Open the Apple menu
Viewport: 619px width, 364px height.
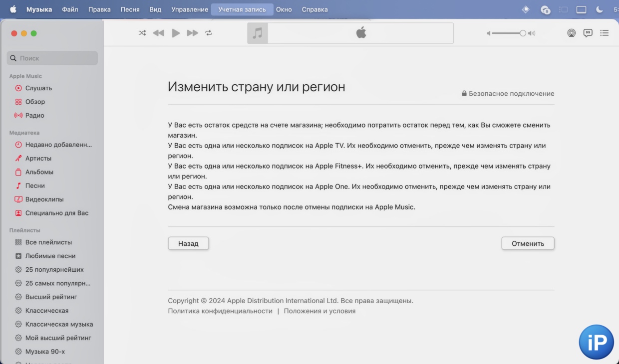tap(13, 9)
